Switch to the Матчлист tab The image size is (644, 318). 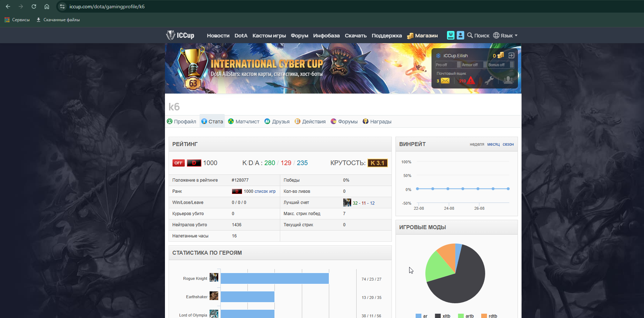[243, 122]
